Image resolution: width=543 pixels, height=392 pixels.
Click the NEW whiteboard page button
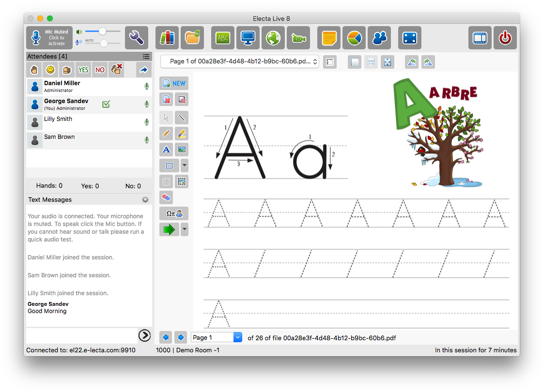174,83
